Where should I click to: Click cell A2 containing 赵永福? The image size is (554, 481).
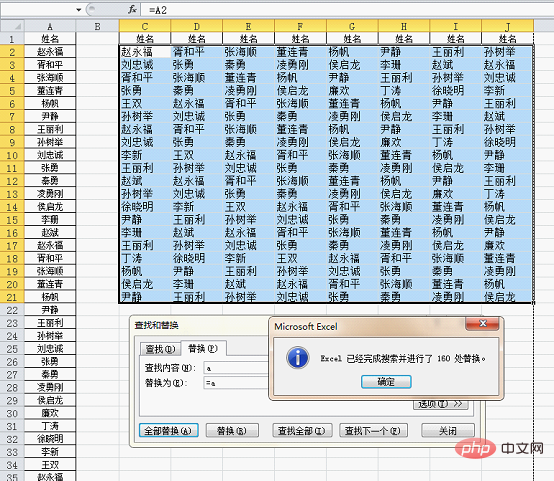(50, 52)
